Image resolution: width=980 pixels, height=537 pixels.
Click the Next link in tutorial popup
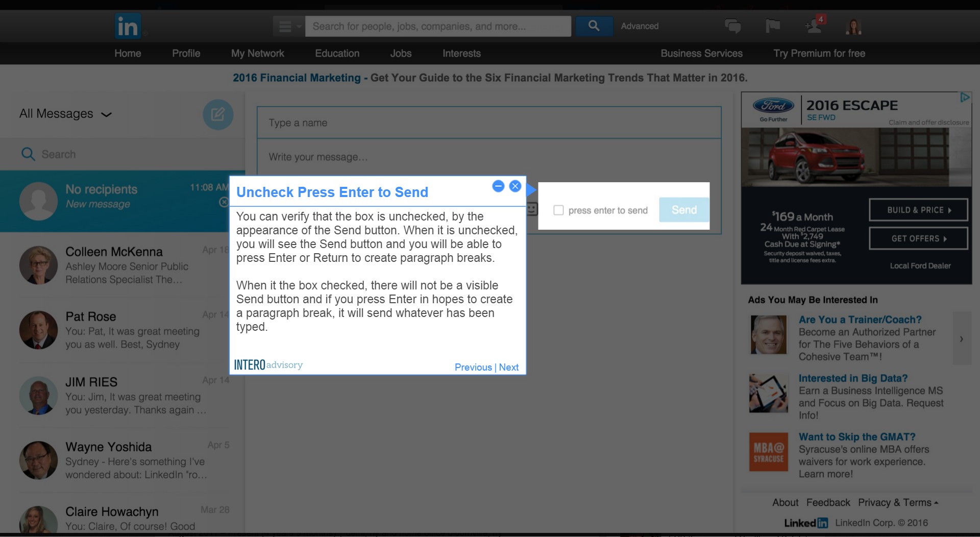(x=508, y=367)
